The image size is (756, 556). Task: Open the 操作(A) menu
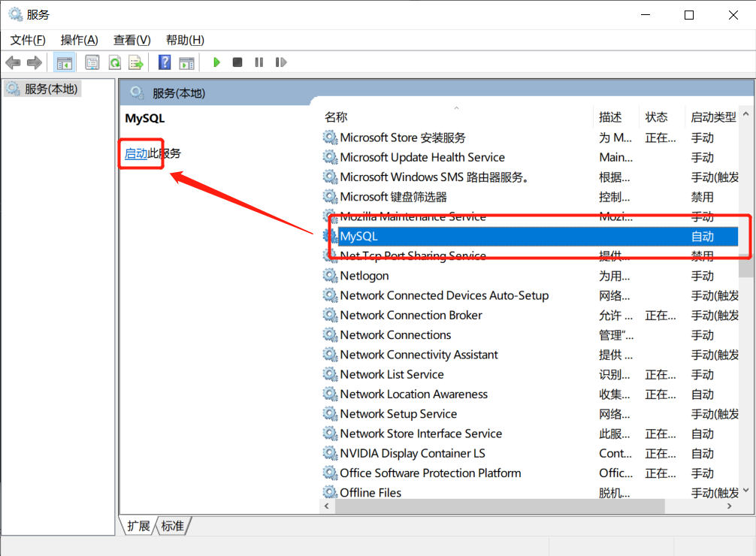pos(80,40)
